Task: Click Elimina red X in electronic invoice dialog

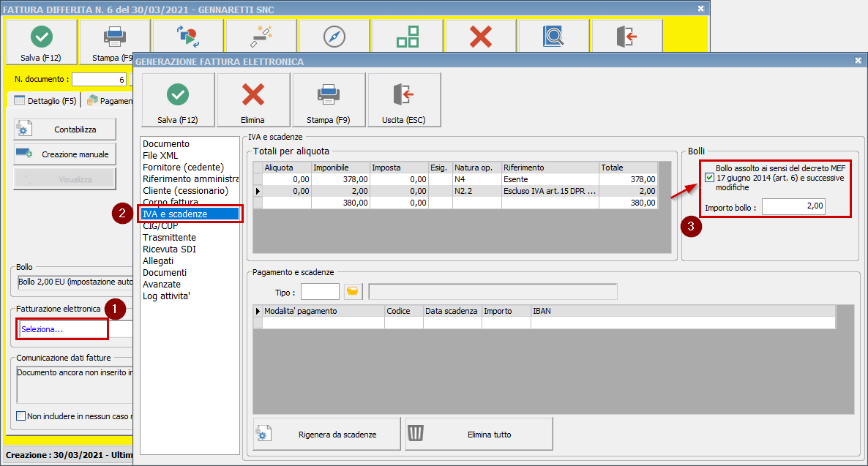Action: [253, 100]
